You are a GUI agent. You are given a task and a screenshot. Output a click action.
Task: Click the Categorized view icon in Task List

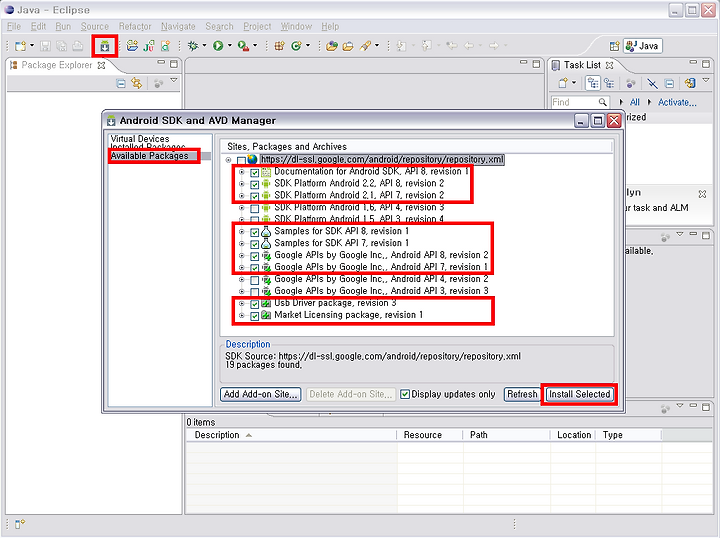[593, 83]
